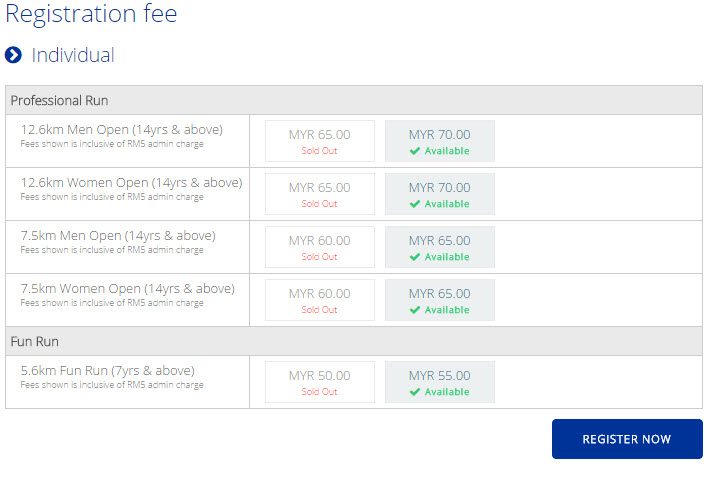Click the 5.6km Fun Run category label
The image size is (709, 486).
coord(108,371)
